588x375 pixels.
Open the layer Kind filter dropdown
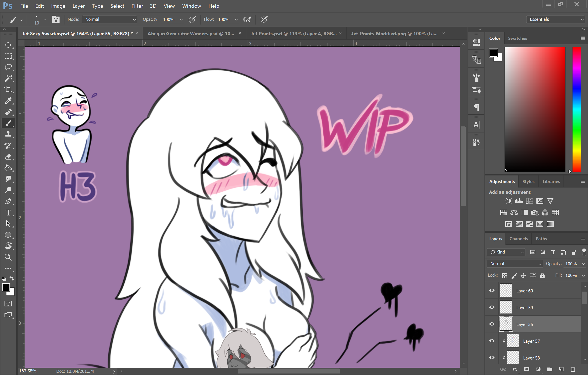click(x=506, y=252)
